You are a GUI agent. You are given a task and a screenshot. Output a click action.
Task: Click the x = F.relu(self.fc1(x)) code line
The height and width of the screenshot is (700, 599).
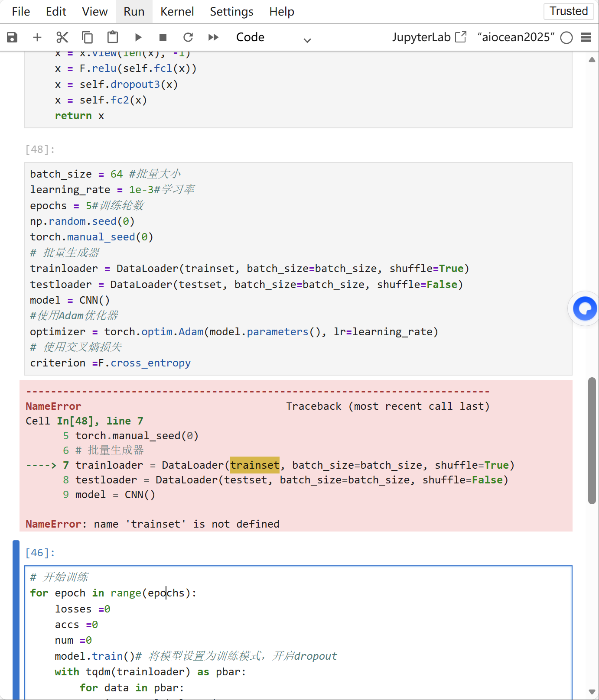(126, 68)
